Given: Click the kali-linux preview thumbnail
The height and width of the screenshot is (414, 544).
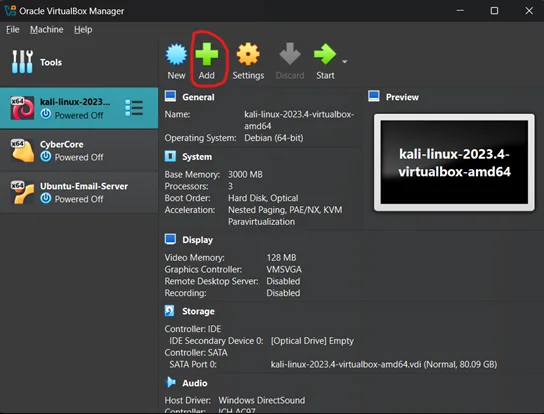Looking at the screenshot, I should click(x=454, y=162).
